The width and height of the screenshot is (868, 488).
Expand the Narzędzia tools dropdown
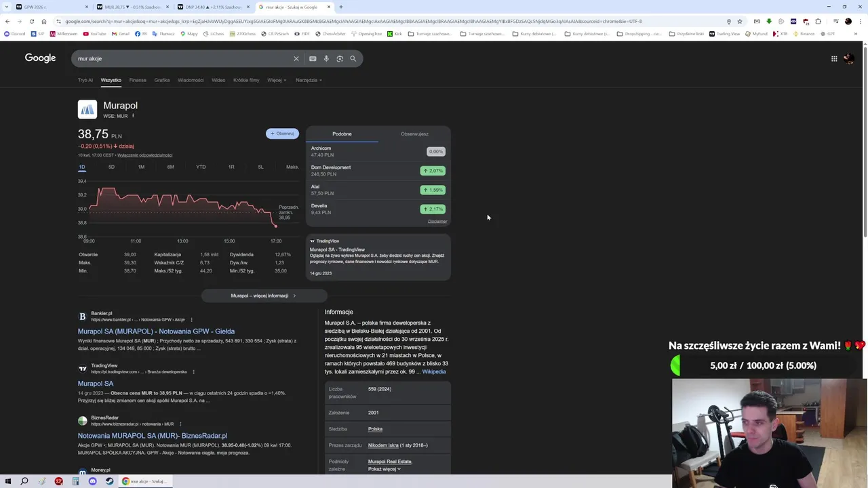[x=309, y=80]
